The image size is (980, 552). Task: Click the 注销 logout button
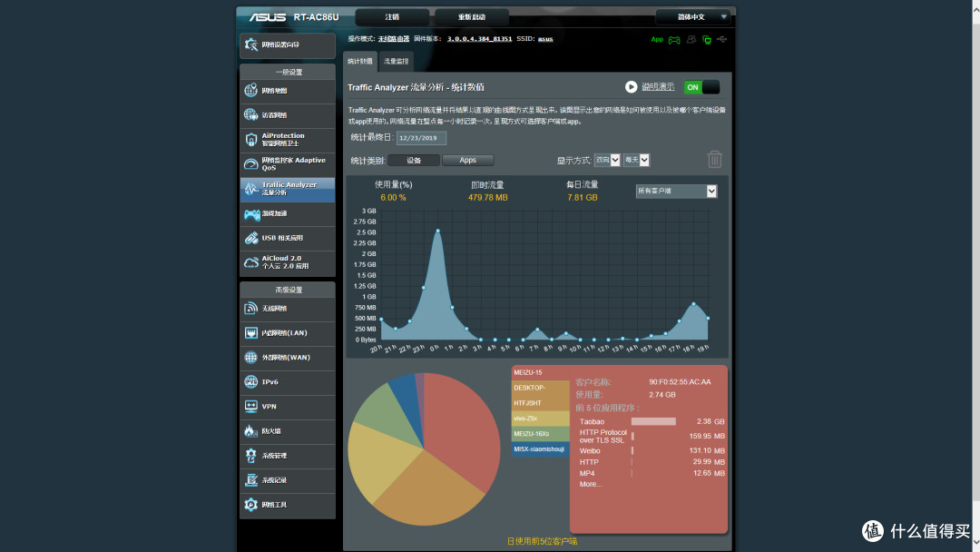393,17
